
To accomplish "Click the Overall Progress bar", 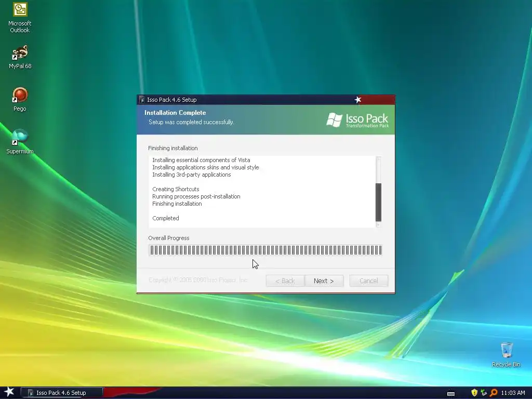I will (x=265, y=250).
